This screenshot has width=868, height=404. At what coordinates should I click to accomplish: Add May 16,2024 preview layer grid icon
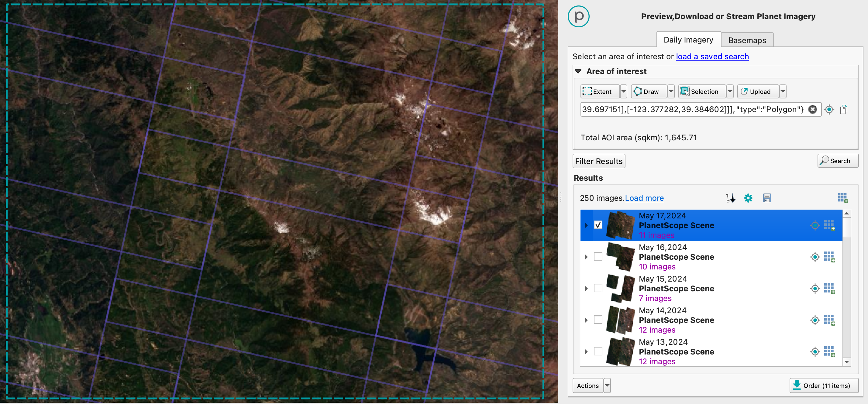pos(829,257)
